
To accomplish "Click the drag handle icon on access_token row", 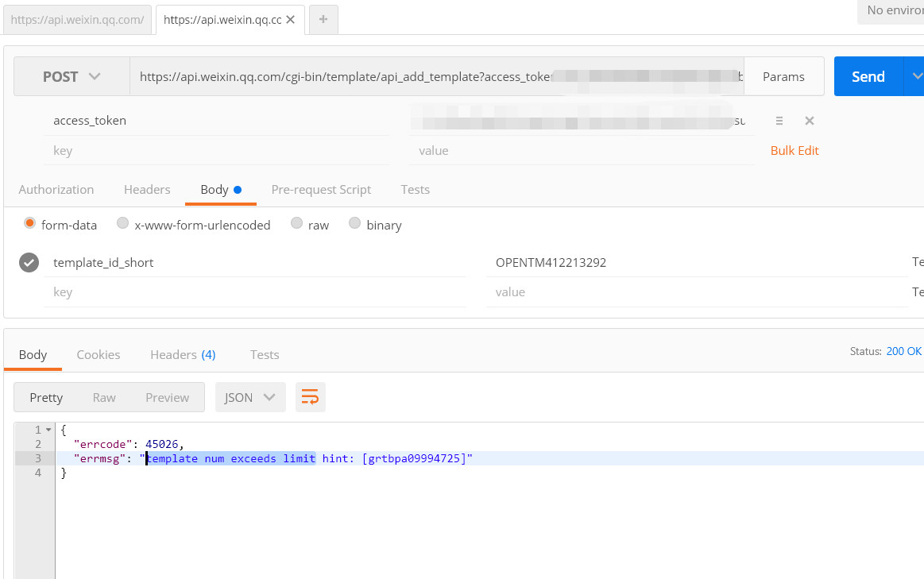I will (779, 121).
